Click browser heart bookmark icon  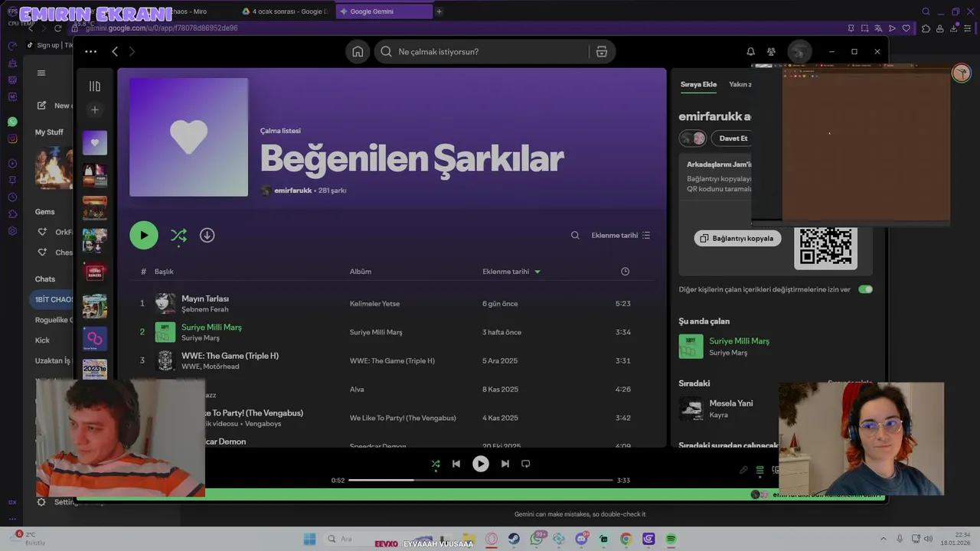point(906,28)
